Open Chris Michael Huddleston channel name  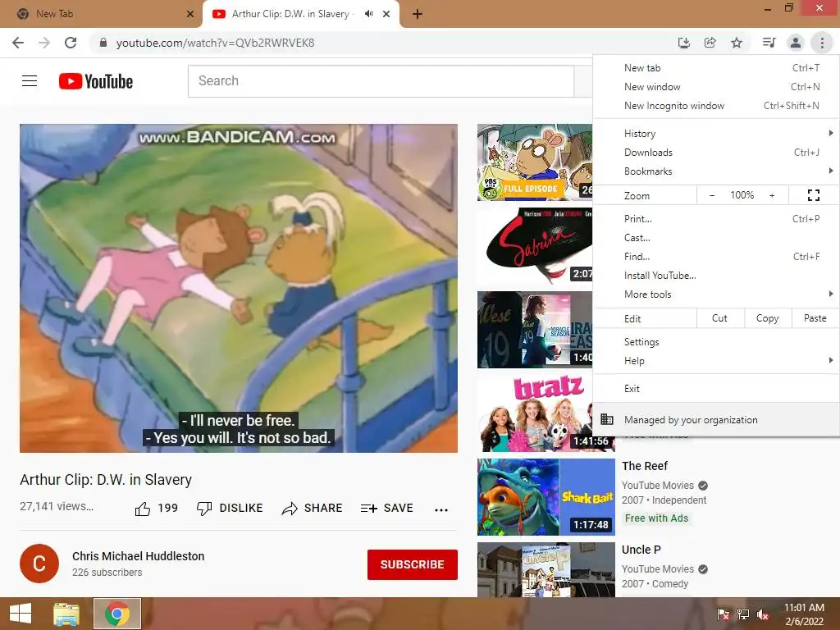tap(138, 556)
